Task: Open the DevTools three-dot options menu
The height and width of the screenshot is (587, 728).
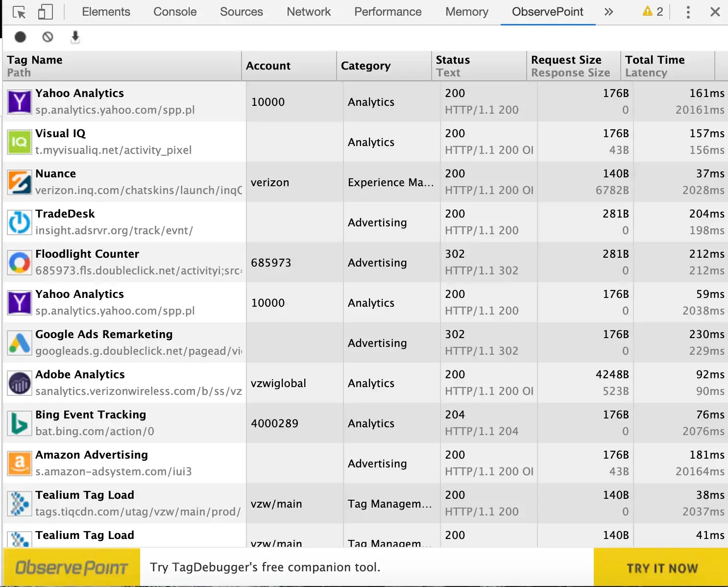Action: (688, 12)
